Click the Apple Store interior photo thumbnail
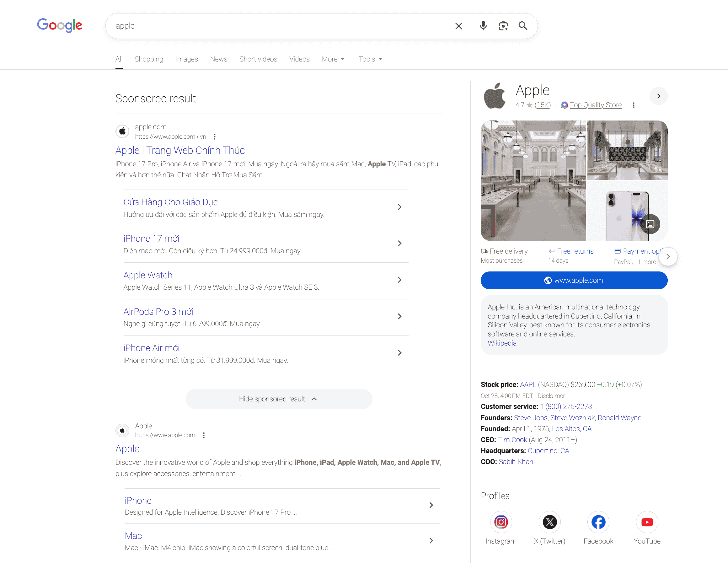 click(x=533, y=180)
